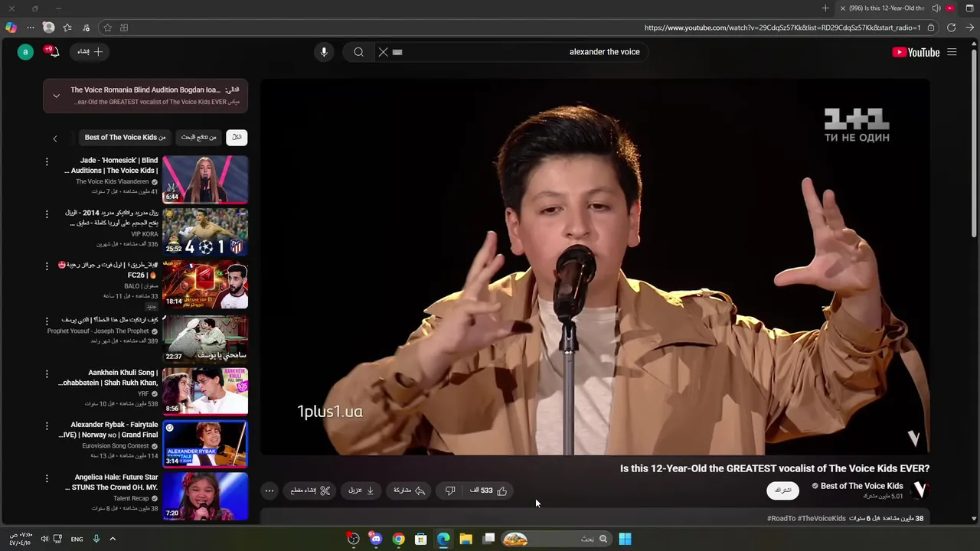
Task: Open the account avatar menu
Action: [25, 51]
